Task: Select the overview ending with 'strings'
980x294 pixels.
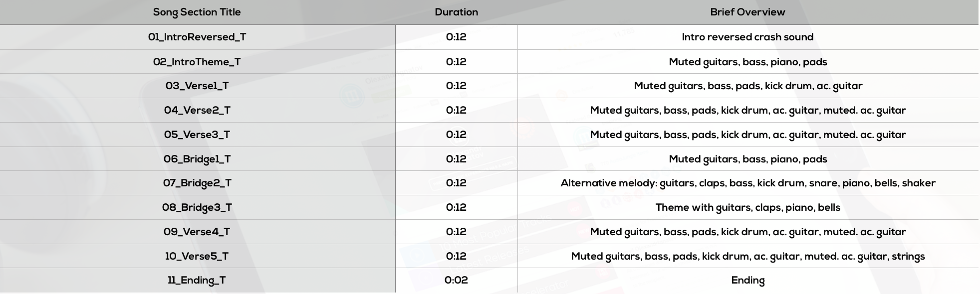Action: click(x=748, y=256)
